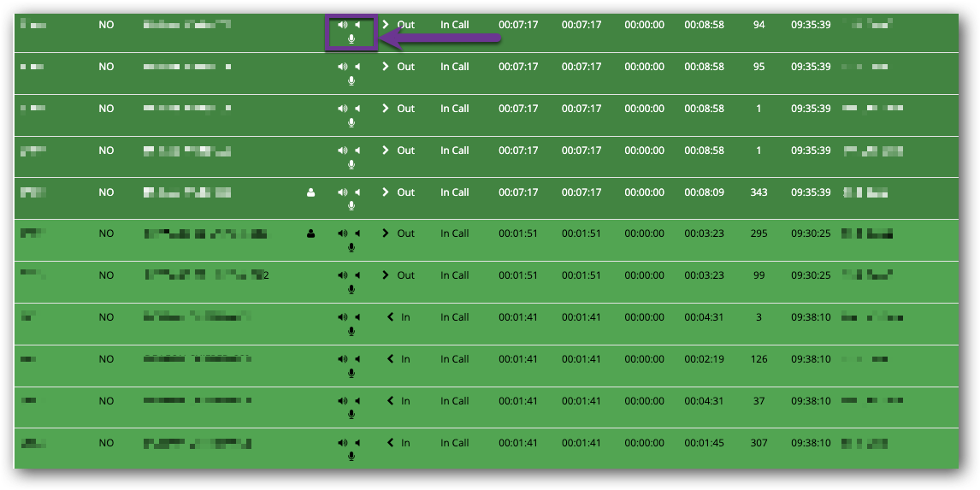
Task: Click the microphone icon in row 95
Action: 351,80
